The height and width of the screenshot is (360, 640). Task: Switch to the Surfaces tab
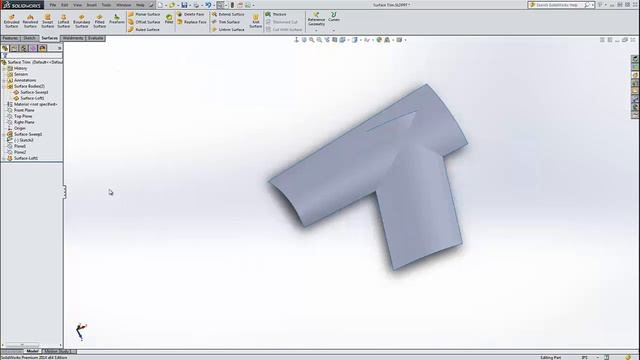point(49,38)
